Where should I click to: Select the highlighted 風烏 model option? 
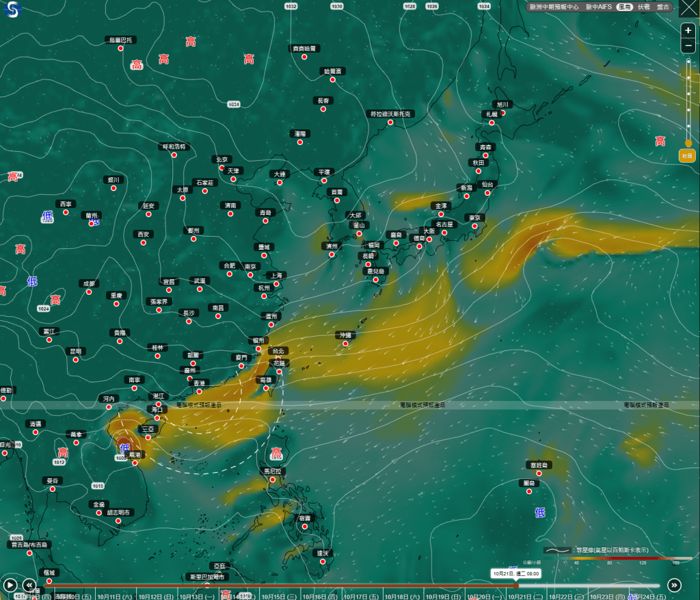pos(624,7)
